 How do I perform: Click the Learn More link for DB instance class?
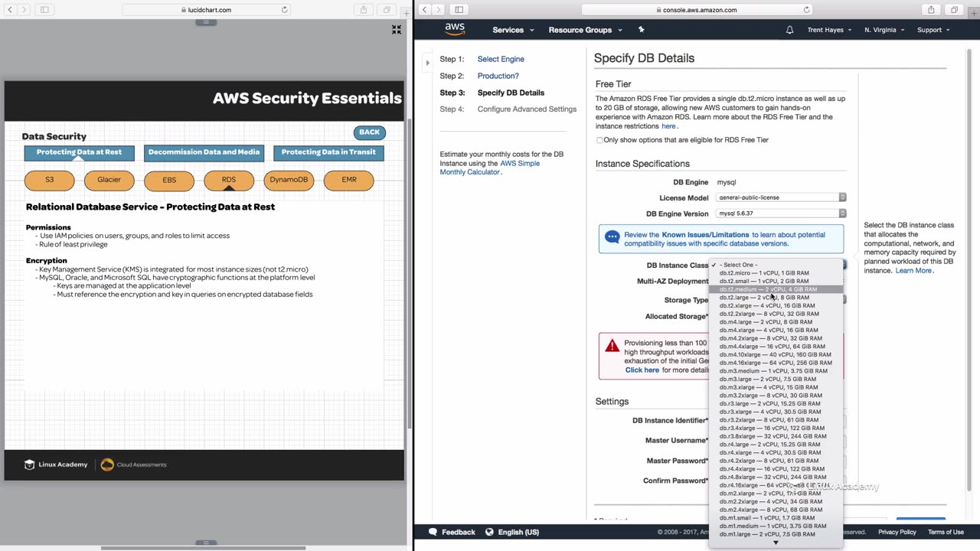pyautogui.click(x=913, y=271)
